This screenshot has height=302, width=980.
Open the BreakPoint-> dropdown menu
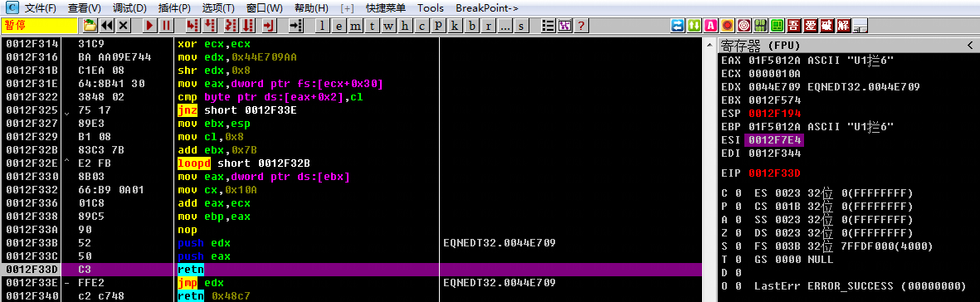click(487, 8)
